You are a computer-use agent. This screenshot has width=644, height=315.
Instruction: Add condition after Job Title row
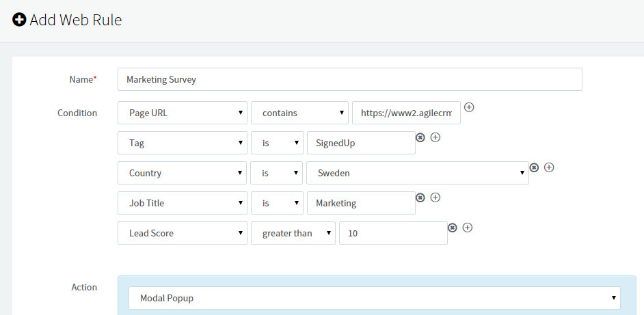tap(435, 197)
